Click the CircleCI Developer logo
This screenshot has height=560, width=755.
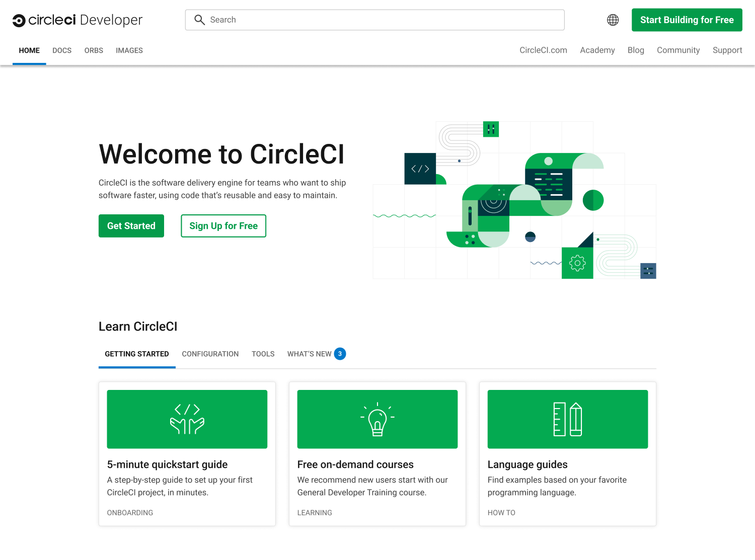[x=78, y=20]
